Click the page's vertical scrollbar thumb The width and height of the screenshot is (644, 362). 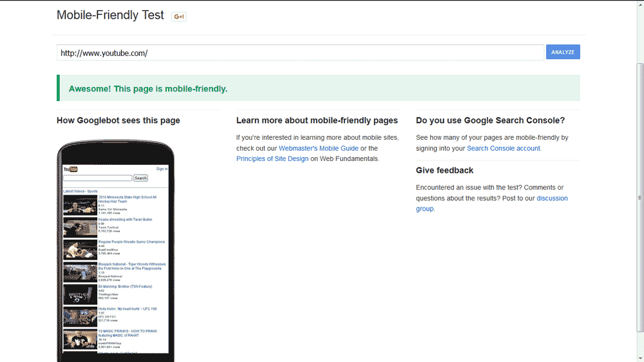click(640, 198)
